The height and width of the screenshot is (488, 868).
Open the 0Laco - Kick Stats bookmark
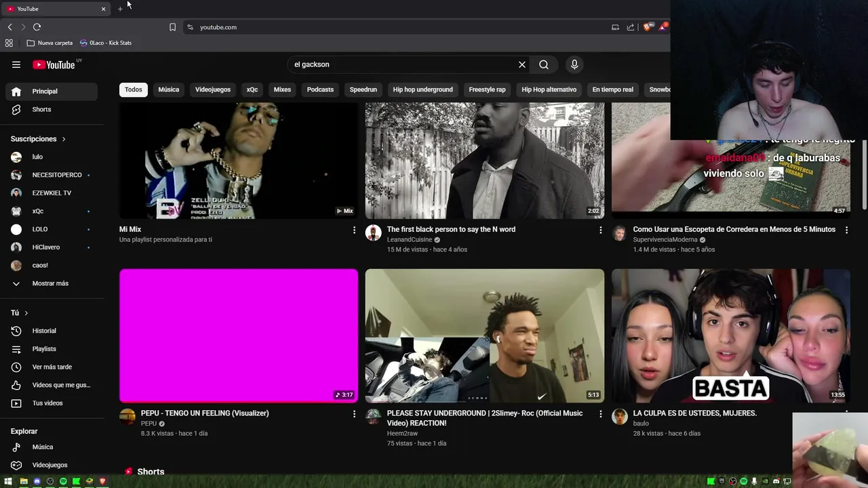[106, 43]
